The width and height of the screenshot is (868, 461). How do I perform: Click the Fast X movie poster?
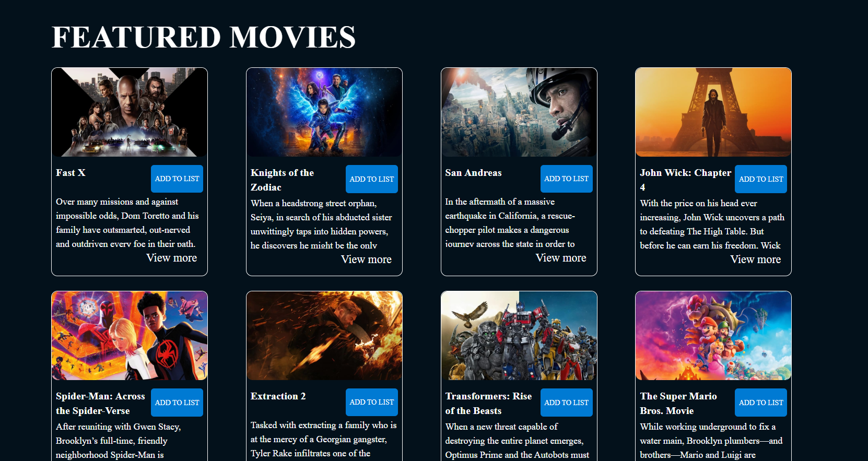[x=130, y=112]
